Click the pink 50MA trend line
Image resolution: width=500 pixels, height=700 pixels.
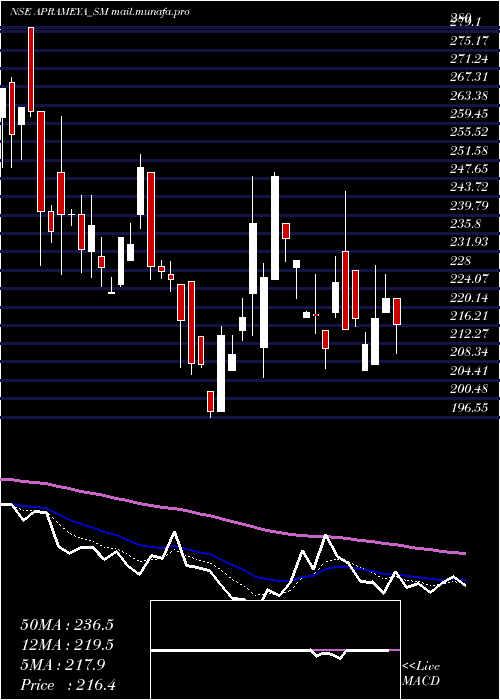pos(232,520)
